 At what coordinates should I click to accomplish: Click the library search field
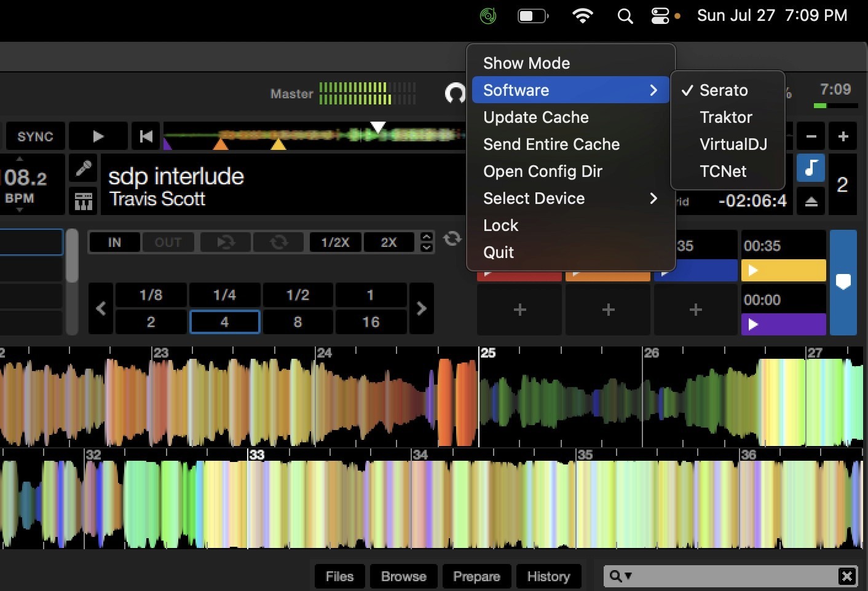click(730, 576)
